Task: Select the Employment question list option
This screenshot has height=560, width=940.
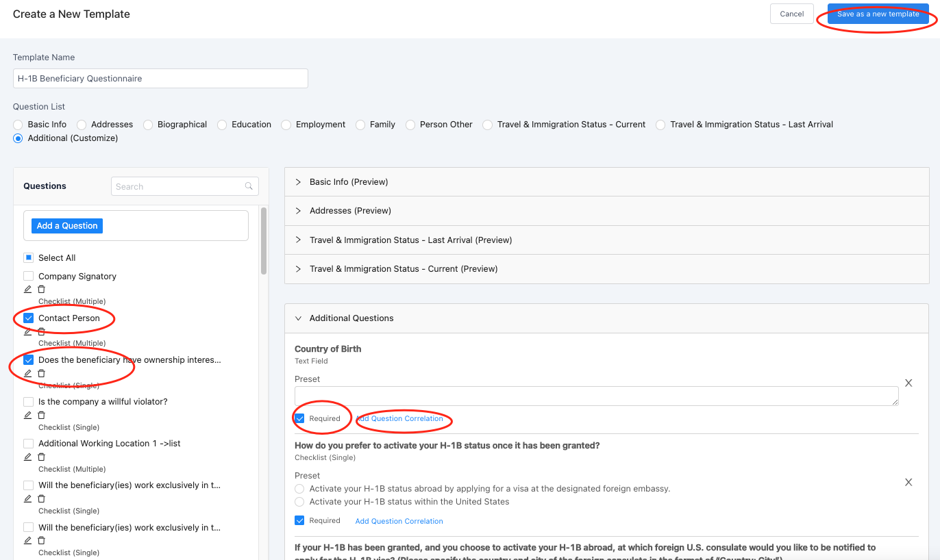Action: (x=286, y=125)
